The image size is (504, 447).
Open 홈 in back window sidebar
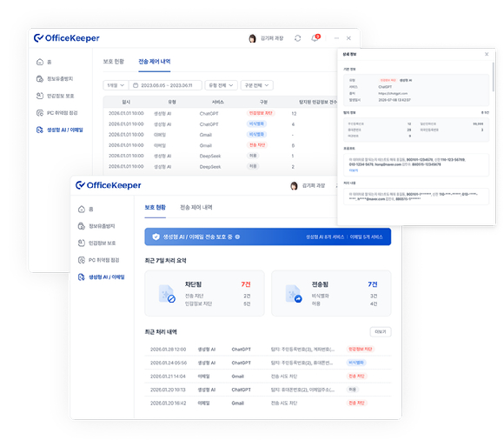(44, 62)
